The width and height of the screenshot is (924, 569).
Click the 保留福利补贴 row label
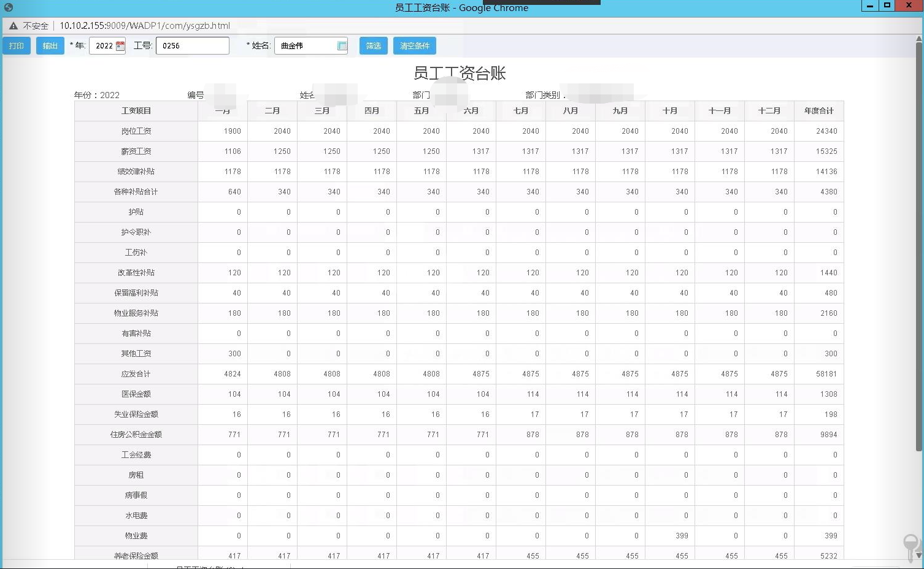[136, 293]
